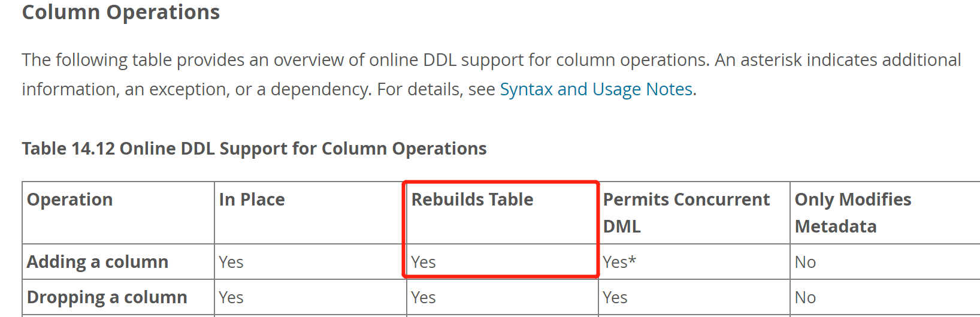Click the Table 14.12 caption title

pos(254,149)
